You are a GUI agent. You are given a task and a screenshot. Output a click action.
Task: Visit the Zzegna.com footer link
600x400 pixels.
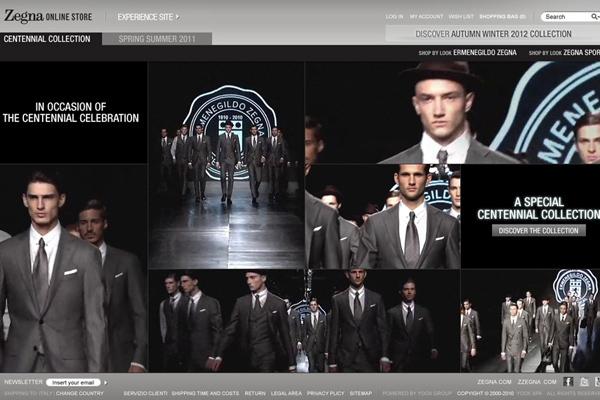tap(537, 382)
